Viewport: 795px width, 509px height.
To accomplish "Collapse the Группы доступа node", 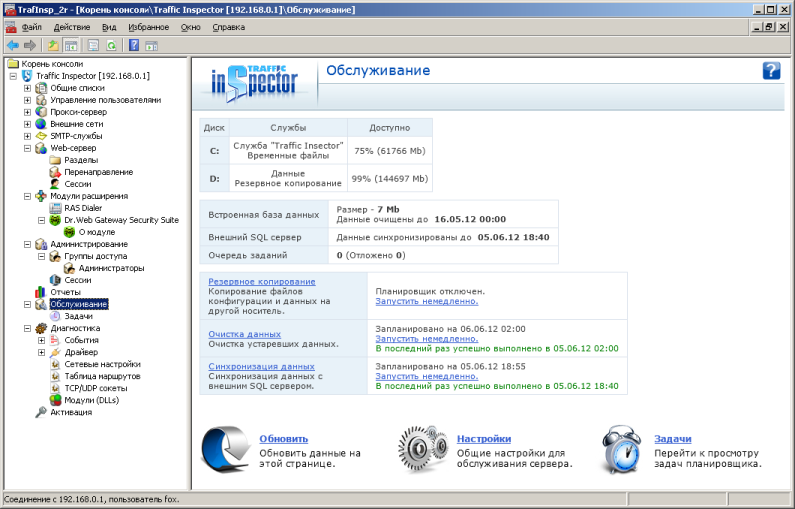I will click(x=42, y=257).
